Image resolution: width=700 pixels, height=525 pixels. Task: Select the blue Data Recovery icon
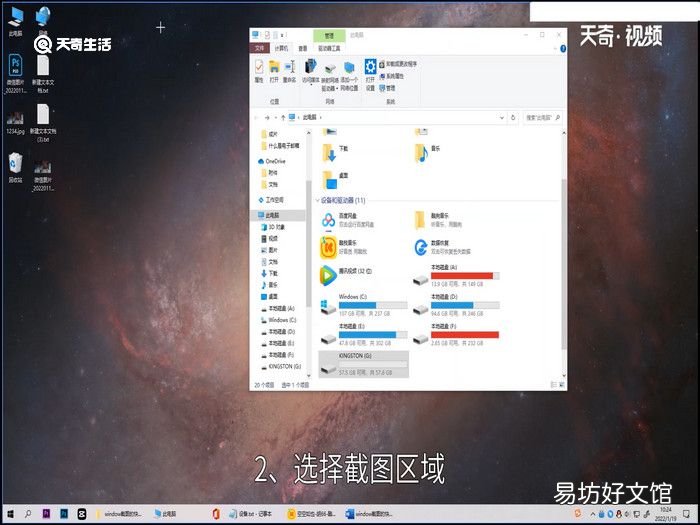pyautogui.click(x=421, y=247)
